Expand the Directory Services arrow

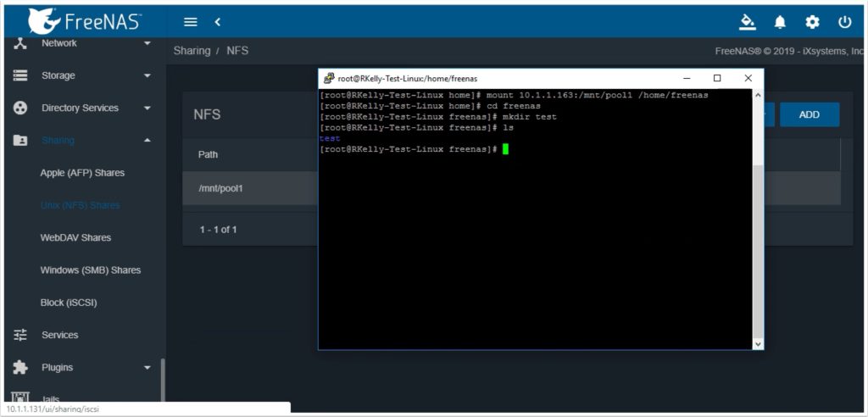pos(147,108)
